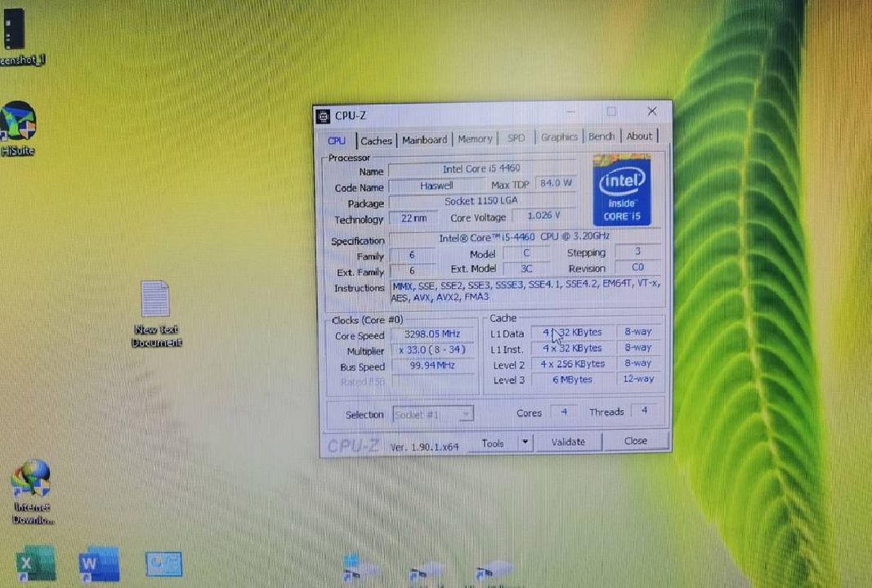
Task: Click the Ext. Model value 3C
Action: coord(526,269)
